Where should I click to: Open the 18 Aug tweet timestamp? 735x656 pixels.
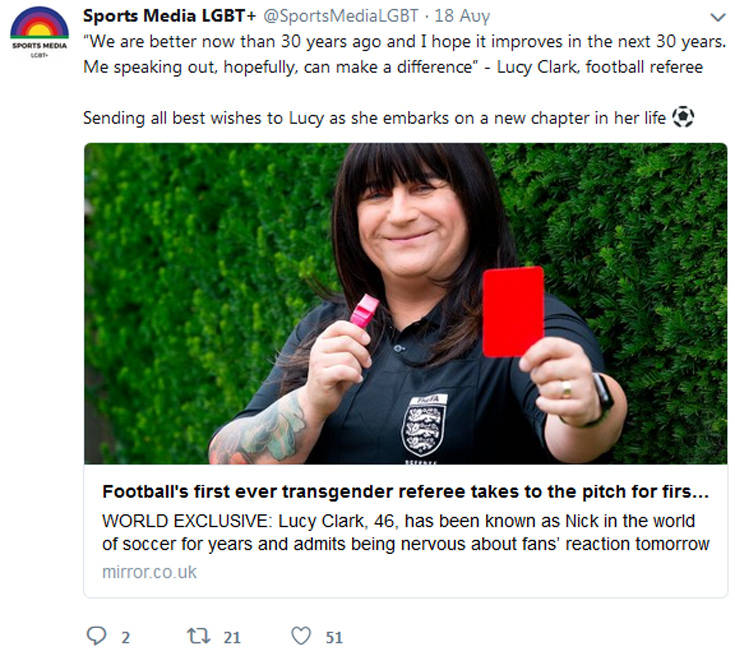[462, 16]
